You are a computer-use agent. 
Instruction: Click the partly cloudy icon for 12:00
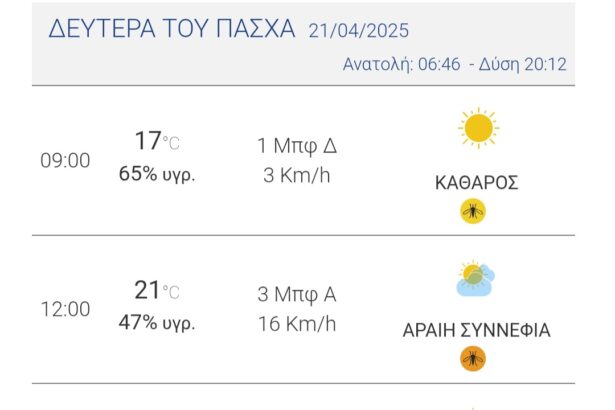(475, 279)
